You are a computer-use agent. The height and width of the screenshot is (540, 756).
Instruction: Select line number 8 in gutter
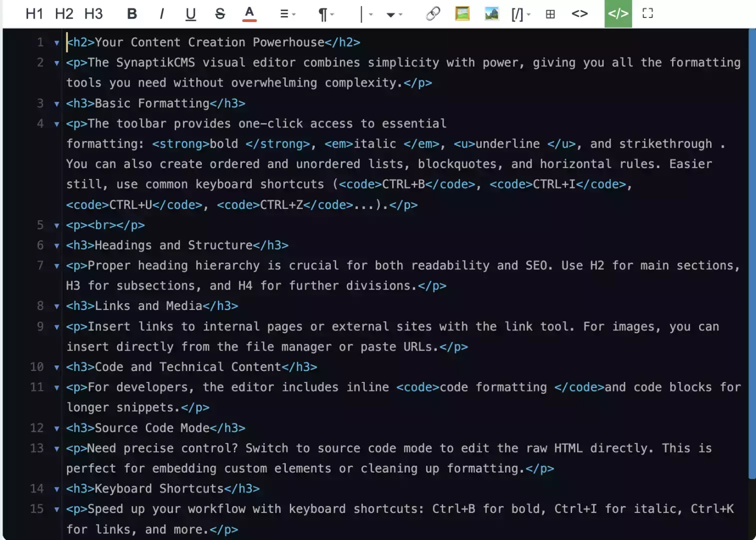pos(40,305)
